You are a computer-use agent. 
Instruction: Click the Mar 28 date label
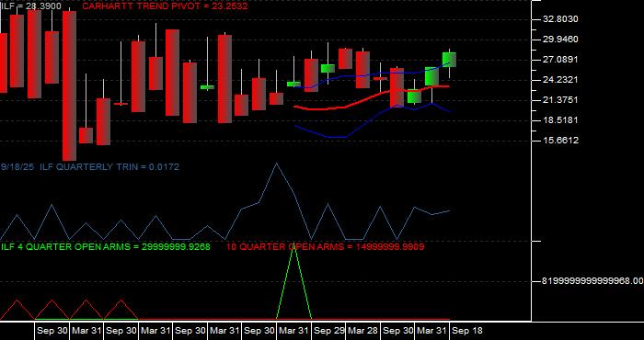(x=363, y=331)
